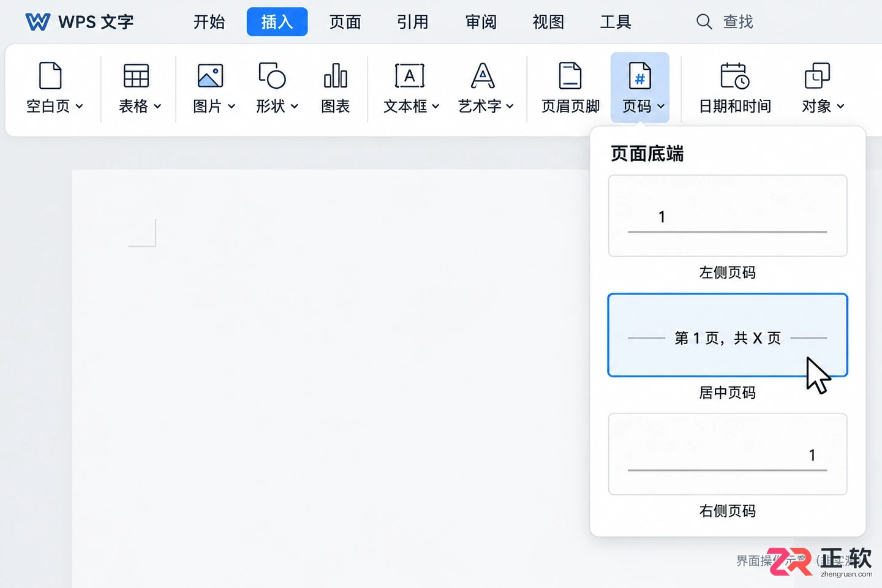Collapse the 页码 dropdown arrow
Image resolution: width=882 pixels, height=588 pixels.
pyautogui.click(x=661, y=107)
